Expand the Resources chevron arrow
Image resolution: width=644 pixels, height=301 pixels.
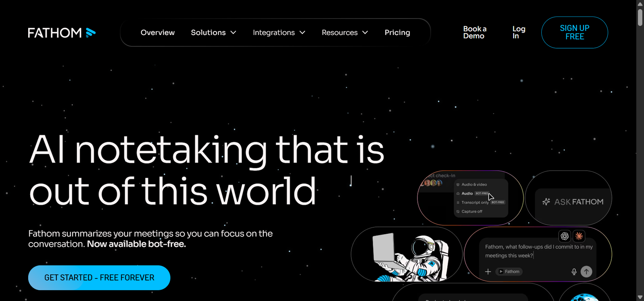point(365,33)
